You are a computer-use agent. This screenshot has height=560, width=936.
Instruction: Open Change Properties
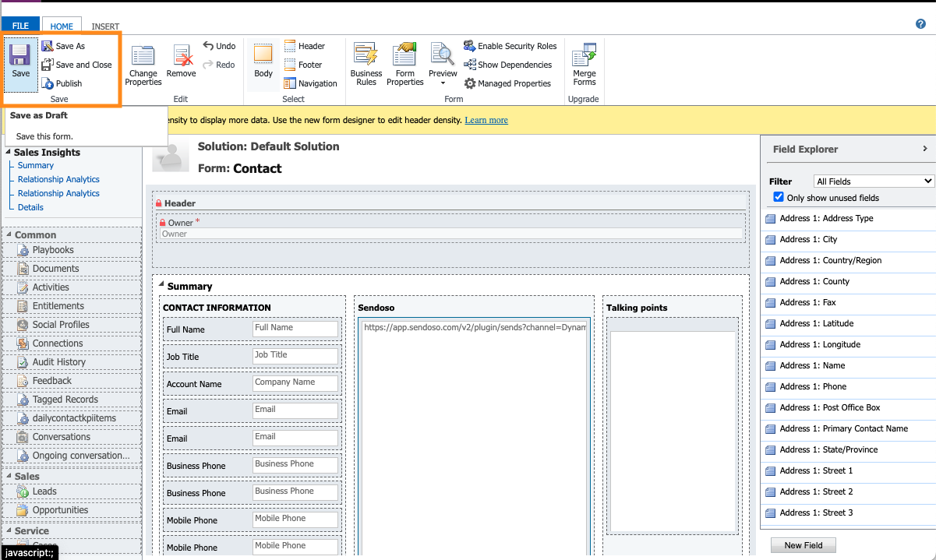(143, 65)
